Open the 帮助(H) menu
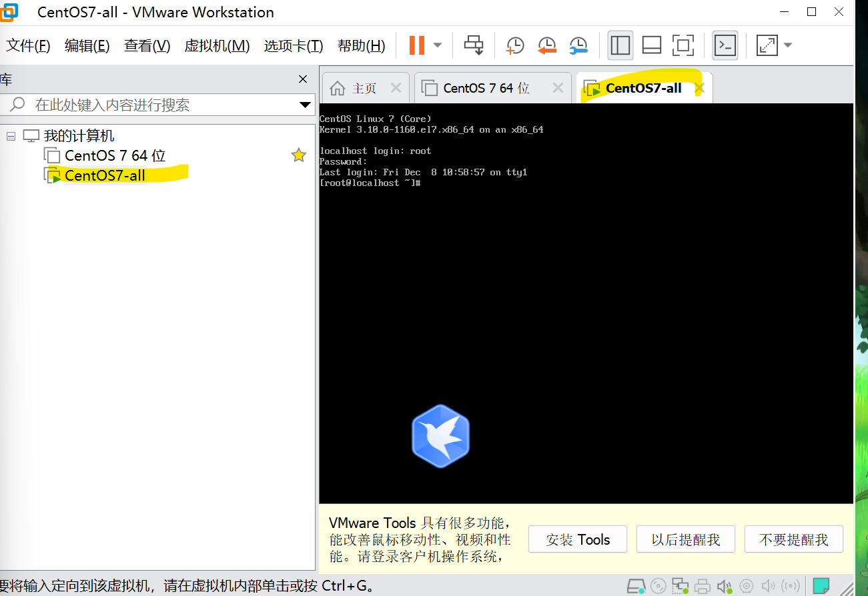The width and height of the screenshot is (868, 596). [x=362, y=45]
